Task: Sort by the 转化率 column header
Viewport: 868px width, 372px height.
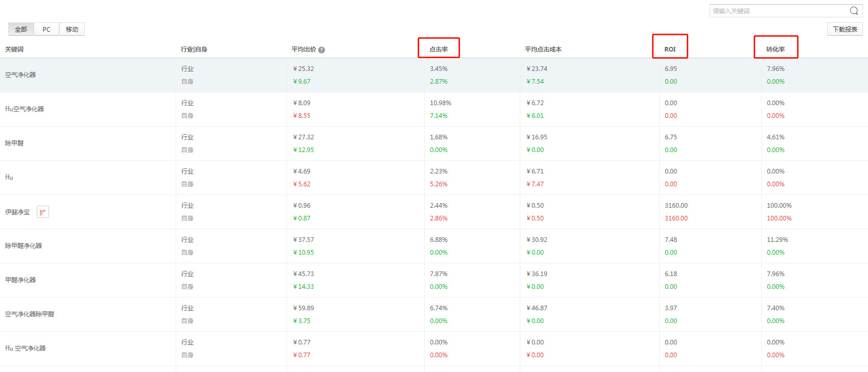Action: tap(775, 49)
